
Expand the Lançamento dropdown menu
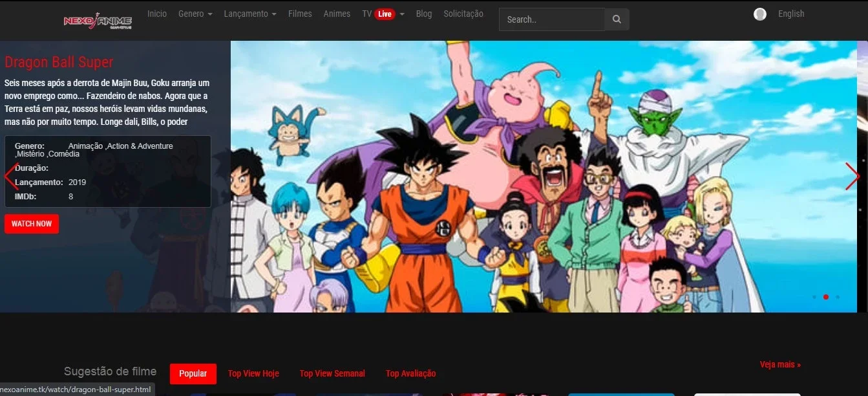coord(250,14)
